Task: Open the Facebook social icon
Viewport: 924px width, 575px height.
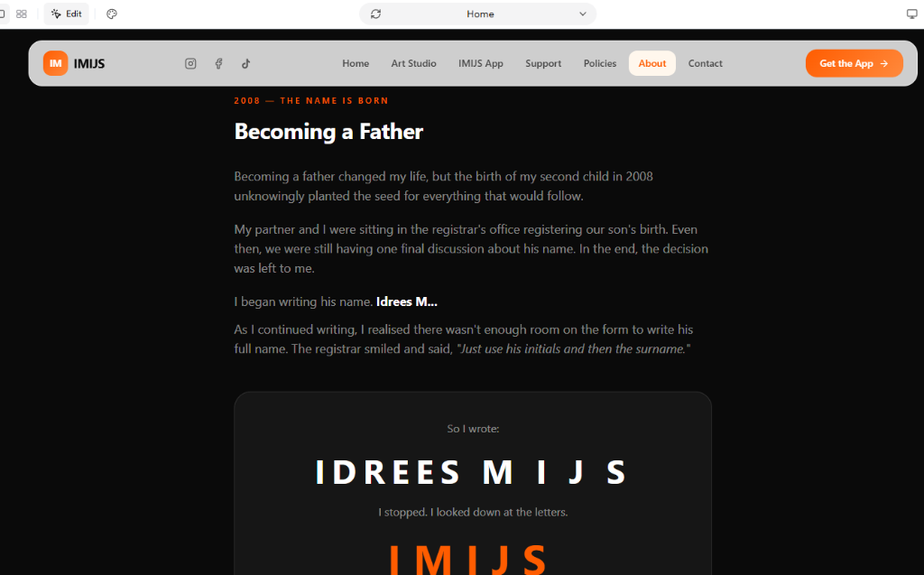Action: tap(218, 64)
